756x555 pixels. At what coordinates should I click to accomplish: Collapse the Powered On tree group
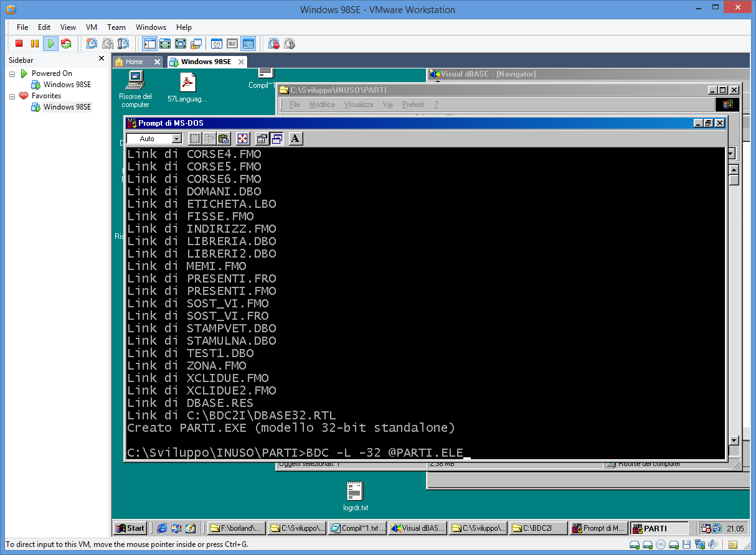(12, 73)
